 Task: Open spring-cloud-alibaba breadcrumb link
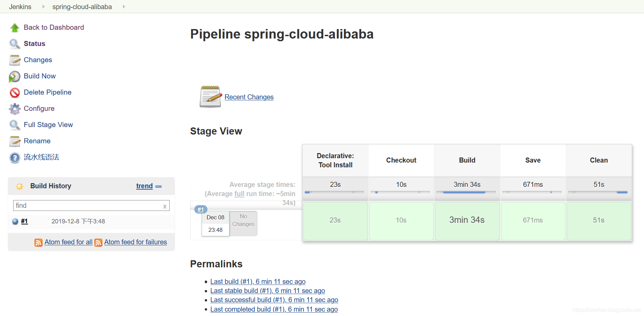82,7
